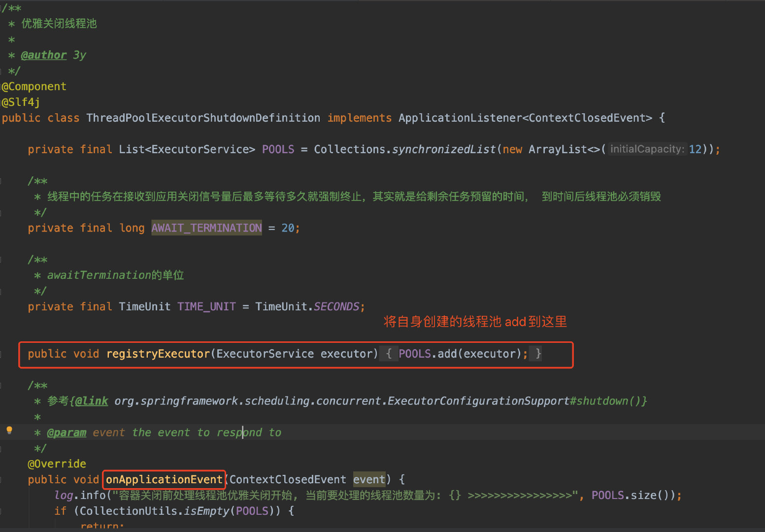Click the synchronizedList method call

coord(444,149)
